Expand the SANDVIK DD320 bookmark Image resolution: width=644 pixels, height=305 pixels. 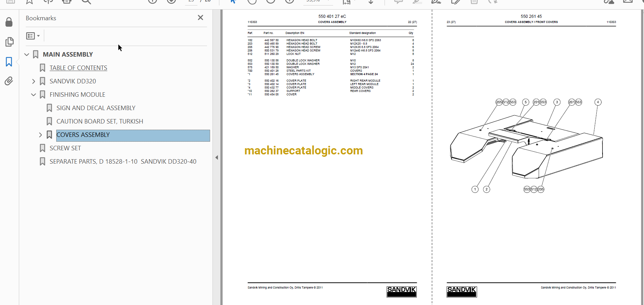34,81
